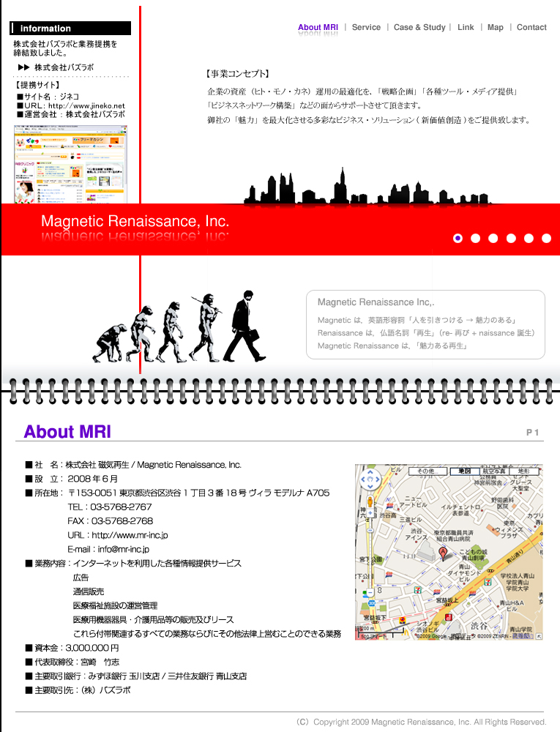Open the Case & Study menu item
The height and width of the screenshot is (732, 560).
click(419, 27)
